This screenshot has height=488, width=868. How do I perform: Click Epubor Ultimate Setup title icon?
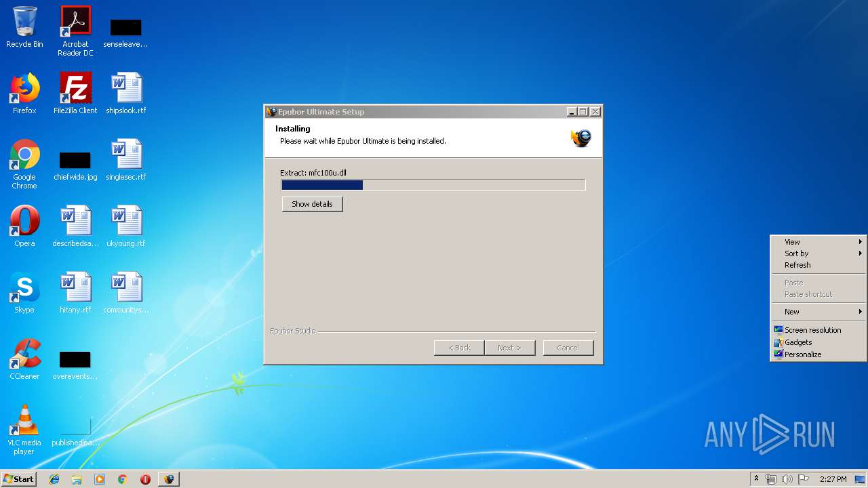pyautogui.click(x=271, y=112)
